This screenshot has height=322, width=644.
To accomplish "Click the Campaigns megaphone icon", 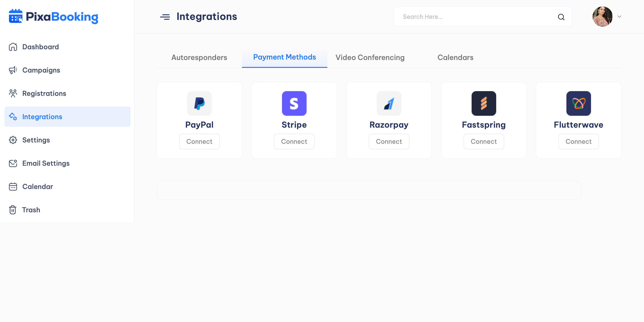I will [x=13, y=70].
